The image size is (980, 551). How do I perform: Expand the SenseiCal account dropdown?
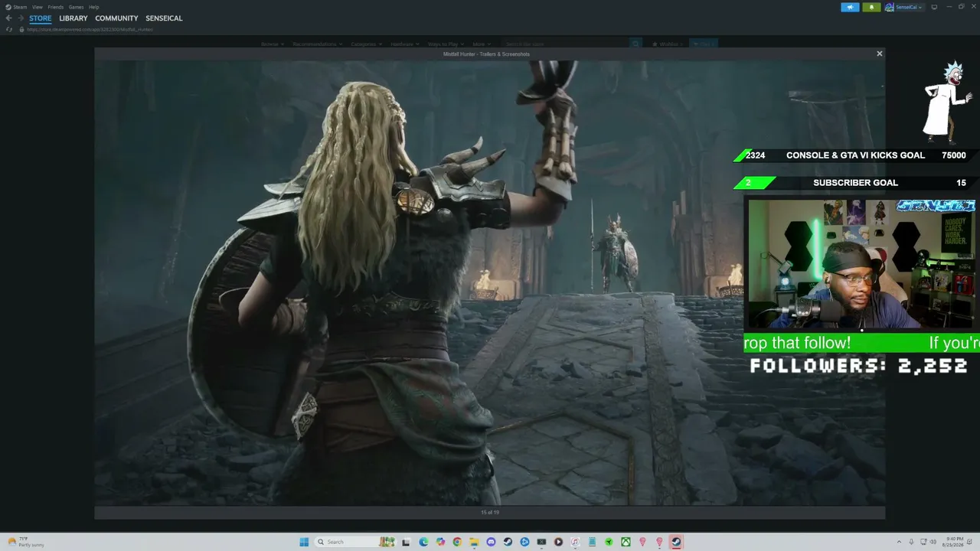[x=909, y=7]
